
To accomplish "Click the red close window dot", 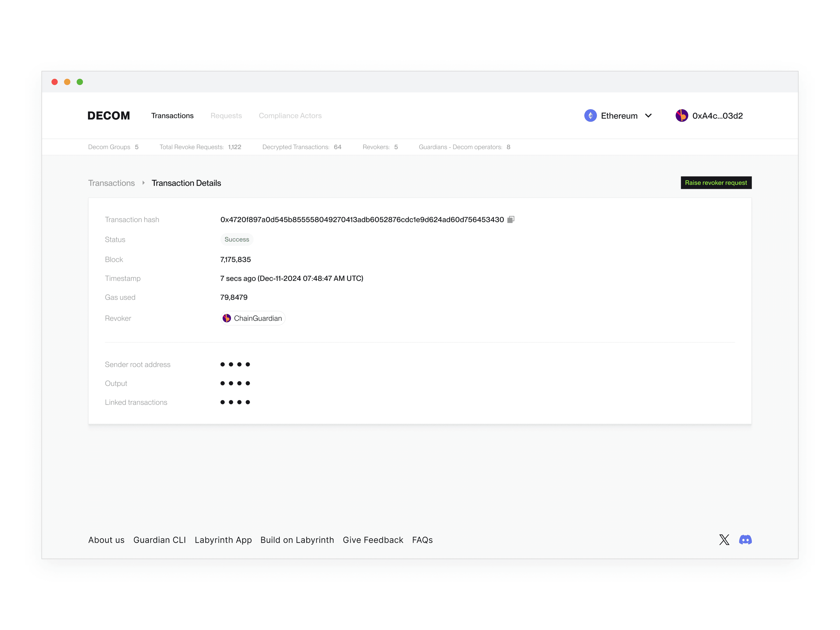I will click(55, 82).
